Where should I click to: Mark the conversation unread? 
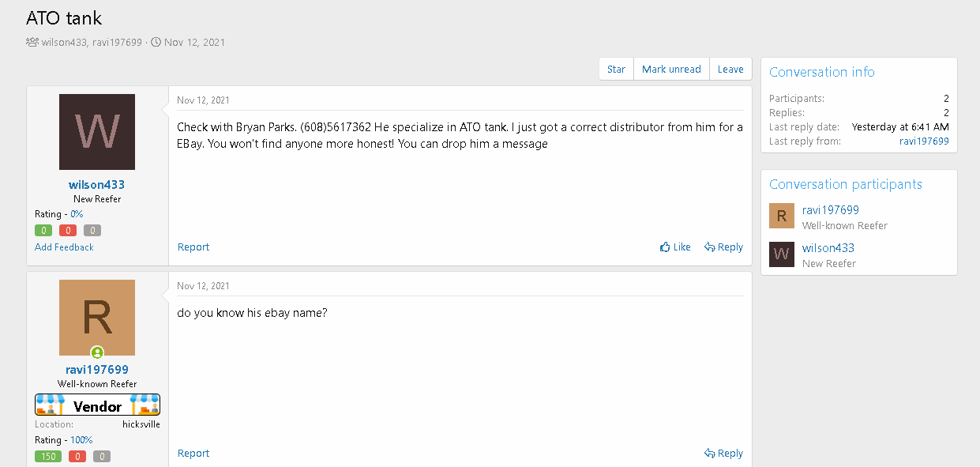(x=671, y=70)
